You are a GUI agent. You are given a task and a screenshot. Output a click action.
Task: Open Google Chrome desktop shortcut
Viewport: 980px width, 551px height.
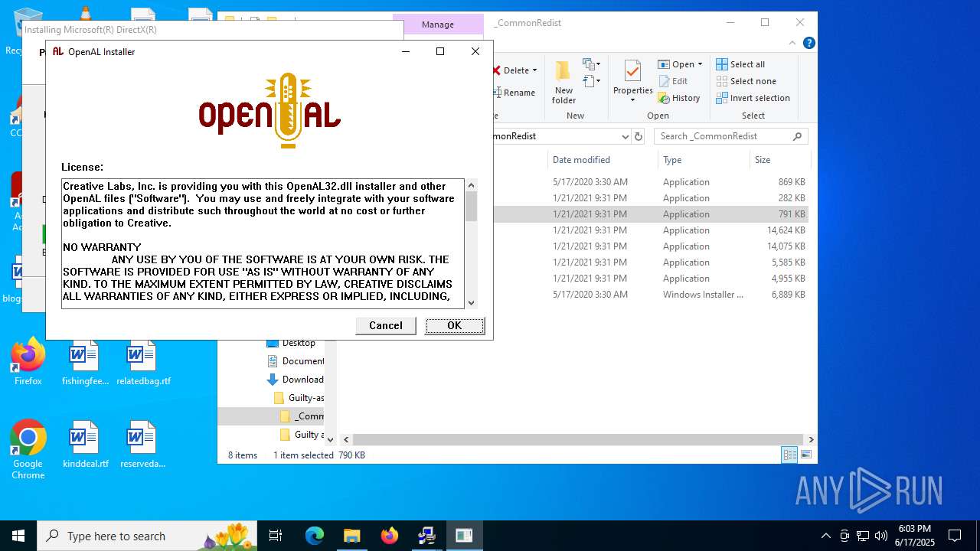pyautogui.click(x=28, y=450)
